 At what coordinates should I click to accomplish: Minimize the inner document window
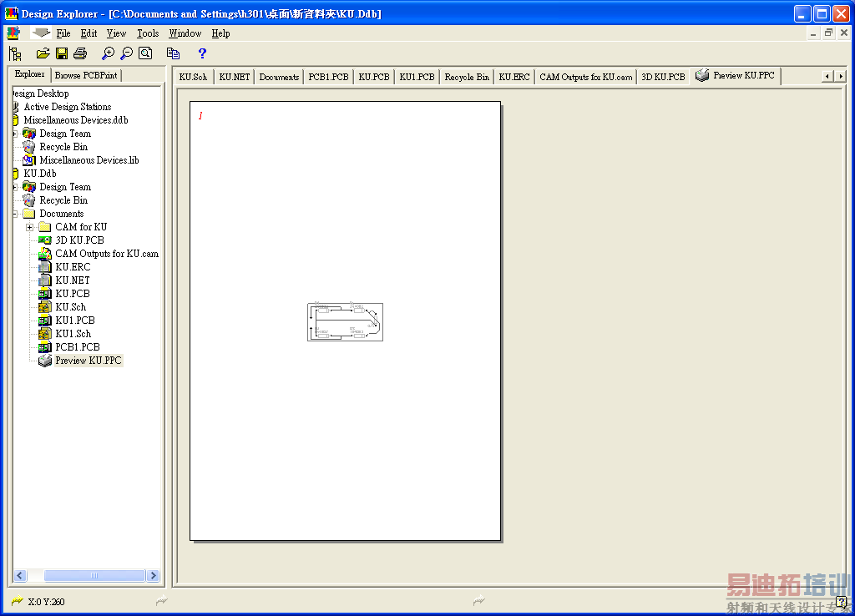click(813, 33)
